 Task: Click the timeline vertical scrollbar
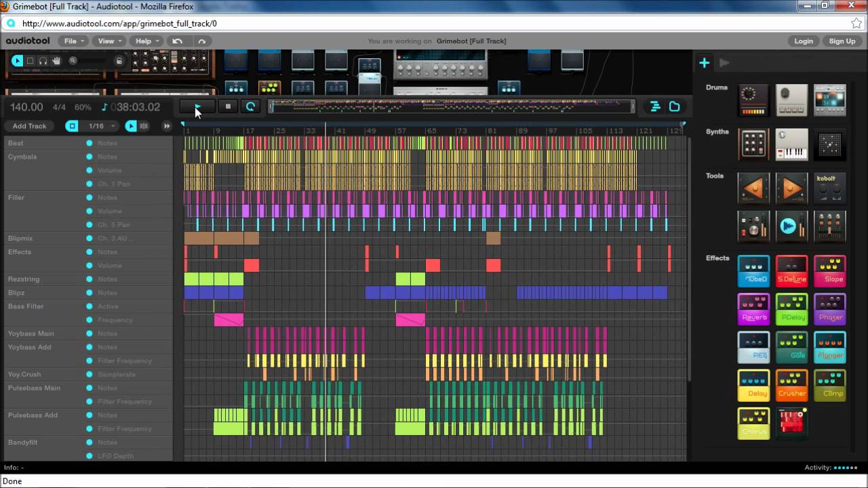689,258
